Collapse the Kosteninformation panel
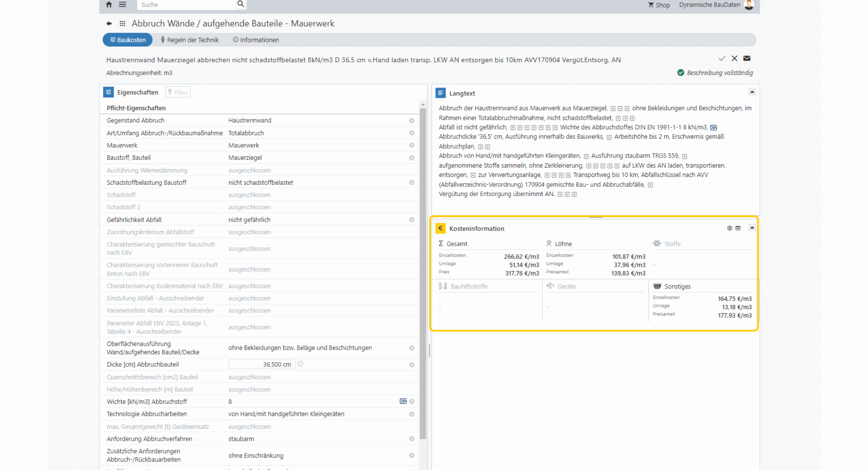The image size is (868, 470). click(752, 228)
